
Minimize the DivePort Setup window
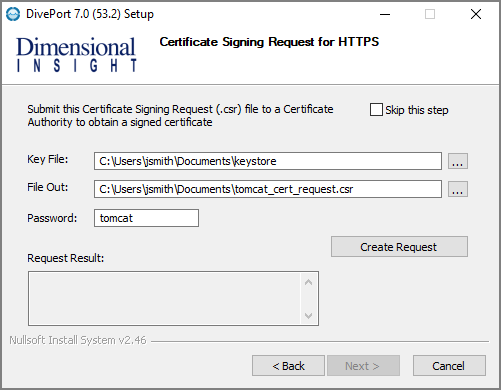click(385, 14)
